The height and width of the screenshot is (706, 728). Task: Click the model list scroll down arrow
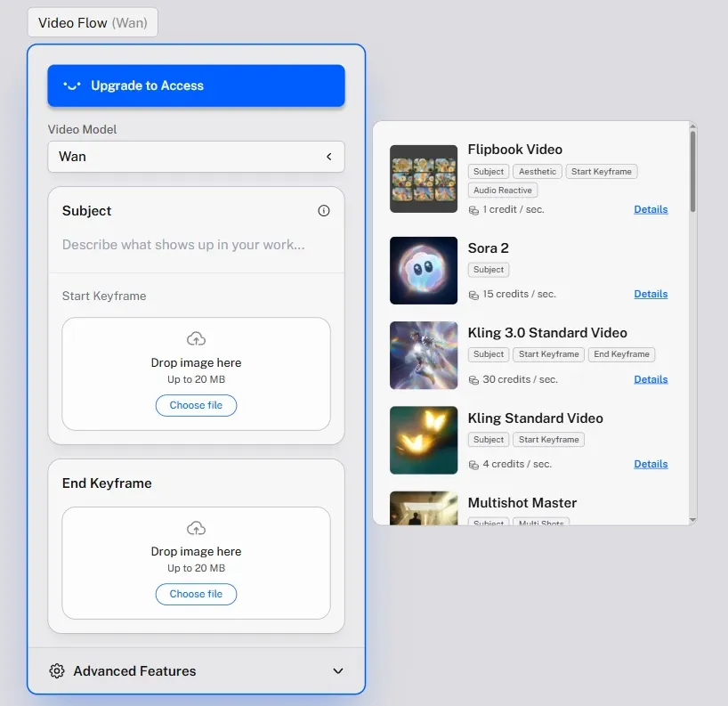692,520
